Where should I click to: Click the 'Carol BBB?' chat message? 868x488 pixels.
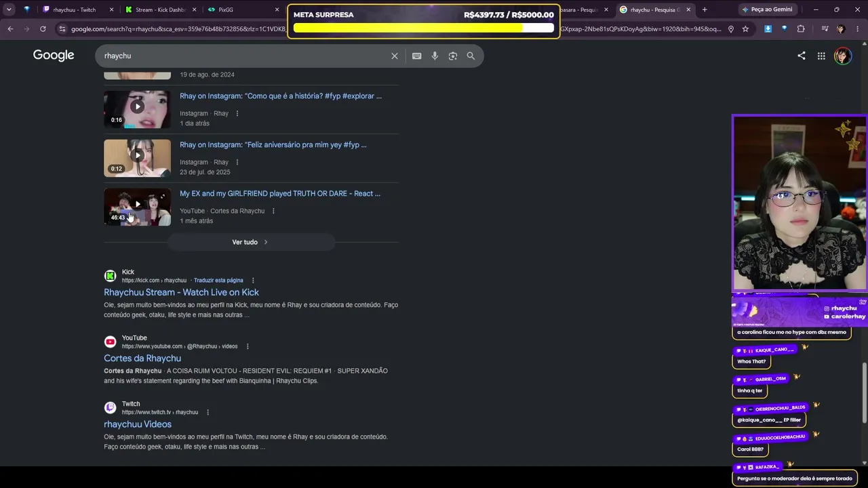click(750, 449)
